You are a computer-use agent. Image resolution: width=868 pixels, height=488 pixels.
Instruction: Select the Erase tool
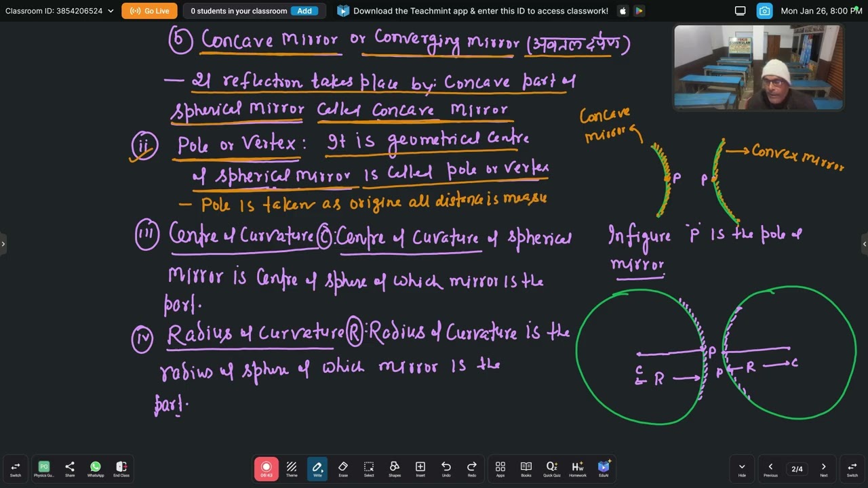pos(343,469)
